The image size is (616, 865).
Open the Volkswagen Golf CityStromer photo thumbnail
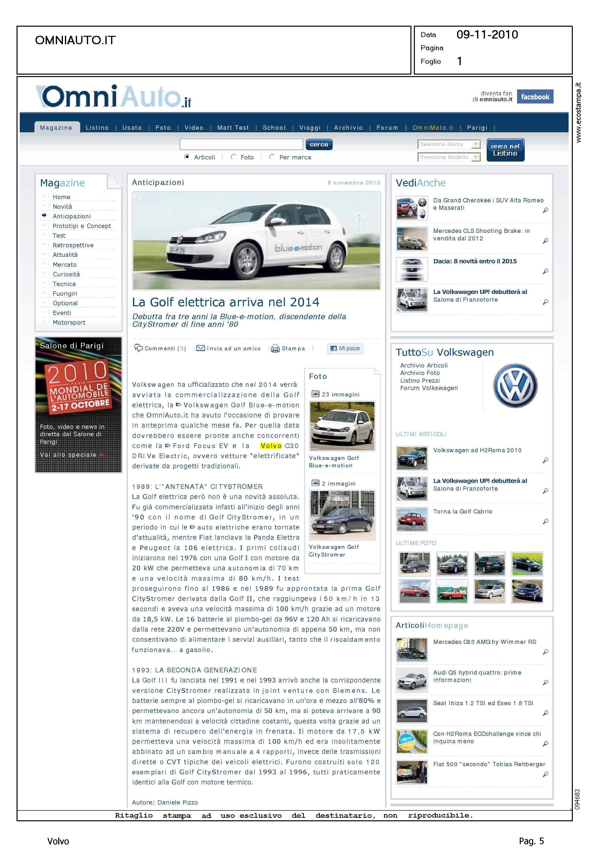pyautogui.click(x=342, y=515)
